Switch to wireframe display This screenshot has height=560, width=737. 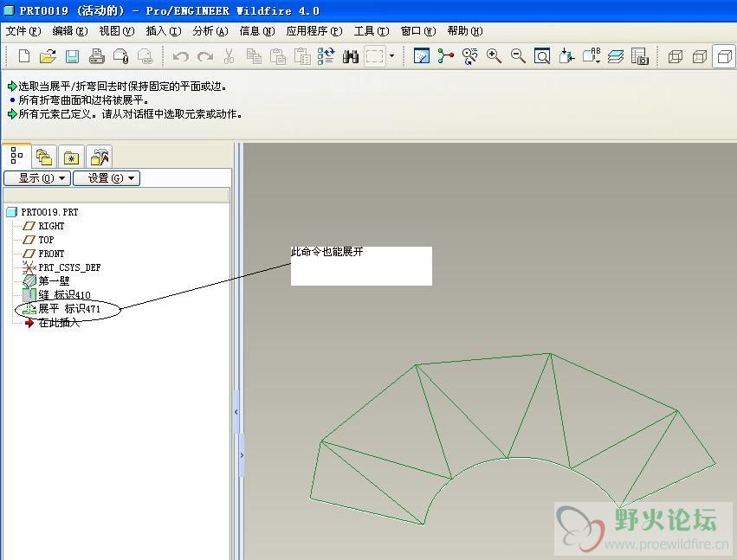(x=676, y=57)
